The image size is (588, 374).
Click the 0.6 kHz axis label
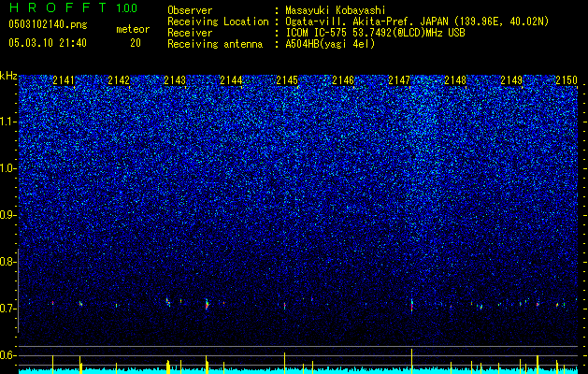[8, 355]
